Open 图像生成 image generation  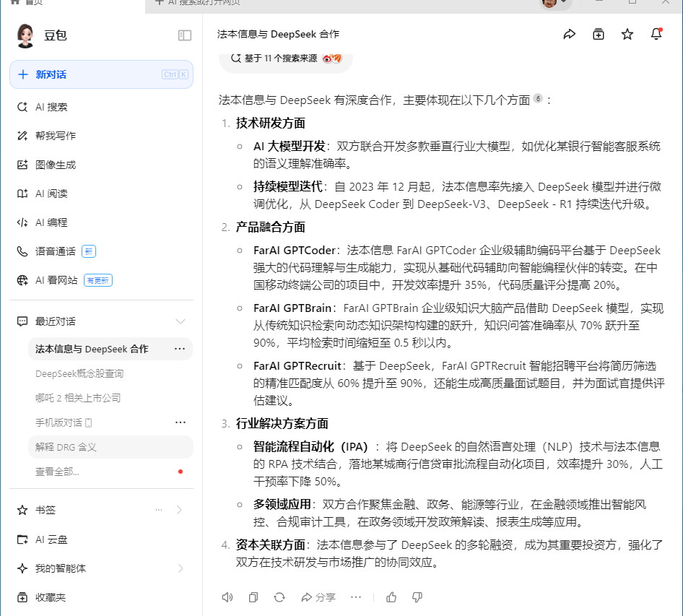pyautogui.click(x=56, y=165)
